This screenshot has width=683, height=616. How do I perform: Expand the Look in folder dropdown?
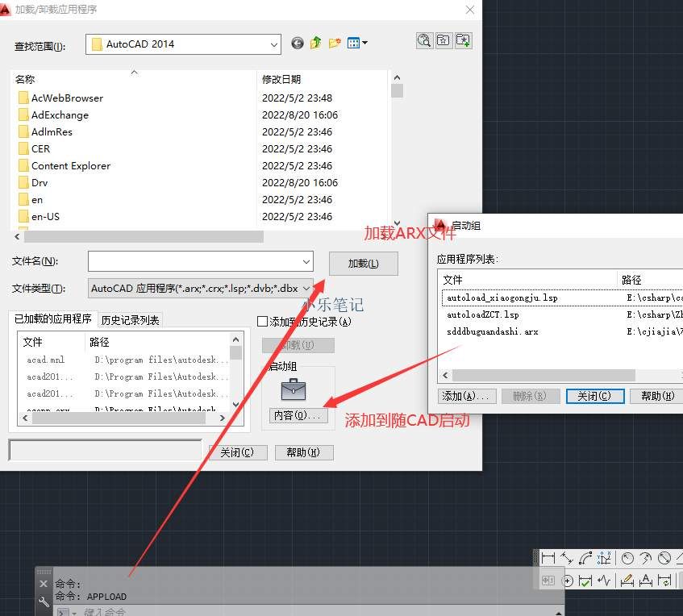[x=273, y=44]
